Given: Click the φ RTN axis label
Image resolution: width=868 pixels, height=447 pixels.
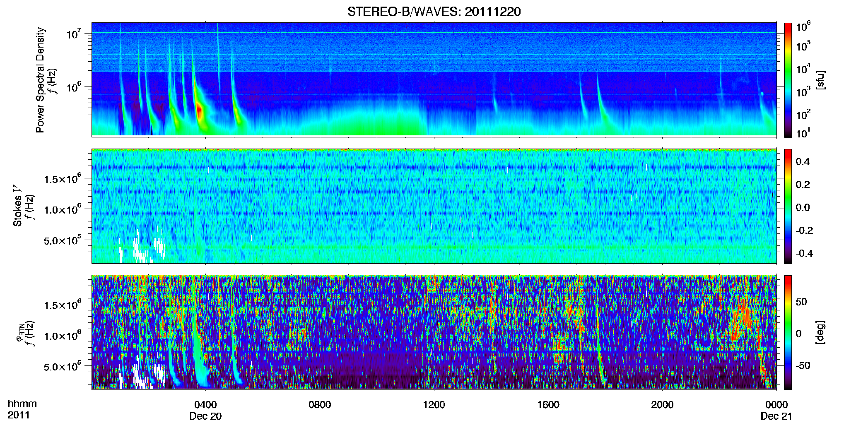Looking at the screenshot, I should coord(19,333).
